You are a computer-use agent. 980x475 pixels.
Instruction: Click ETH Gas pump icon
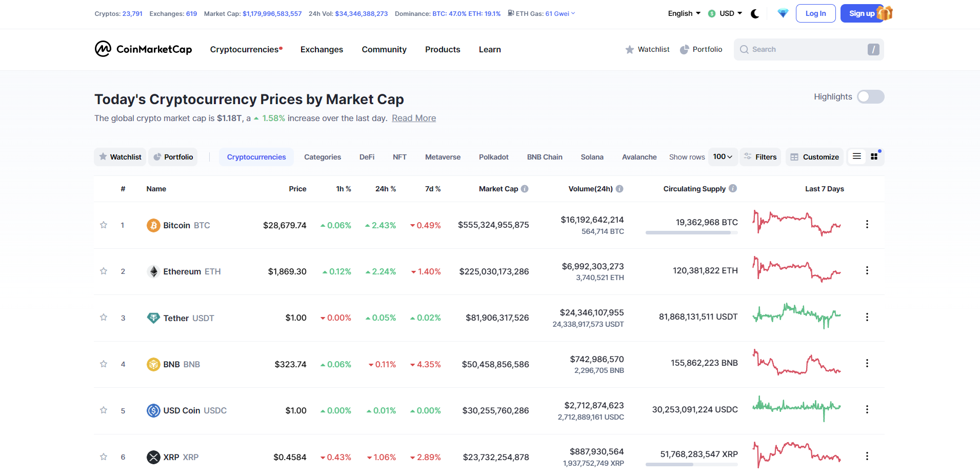point(511,13)
